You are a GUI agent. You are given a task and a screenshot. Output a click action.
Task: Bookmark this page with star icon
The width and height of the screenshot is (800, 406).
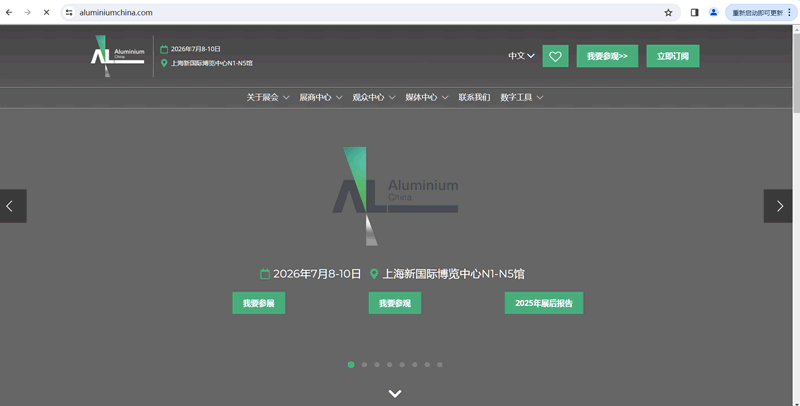coord(668,12)
